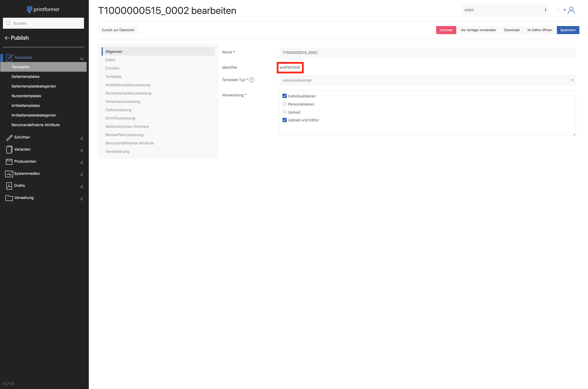Open the Seitentemplates menu item
Image resolution: width=588 pixels, height=389 pixels.
25,76
